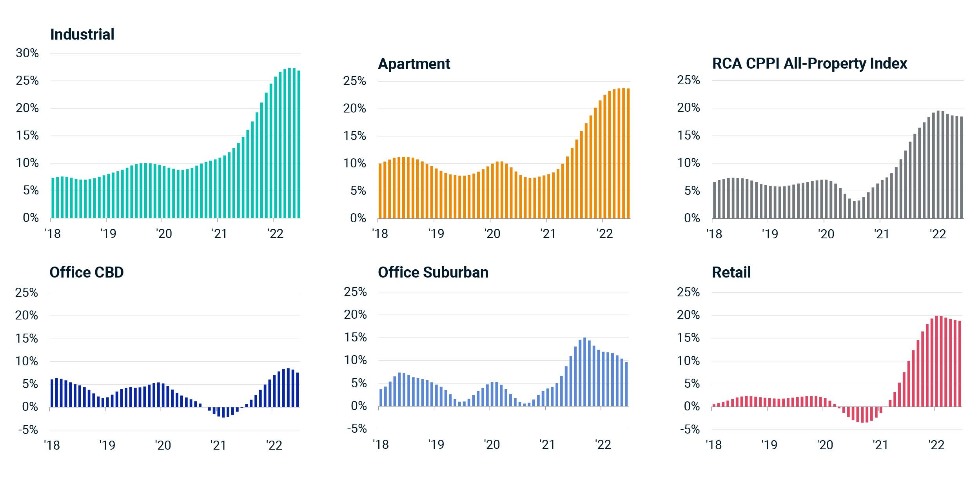Image resolution: width=980 pixels, height=490 pixels.
Task: Click the Industrial chart title
Action: click(x=82, y=34)
